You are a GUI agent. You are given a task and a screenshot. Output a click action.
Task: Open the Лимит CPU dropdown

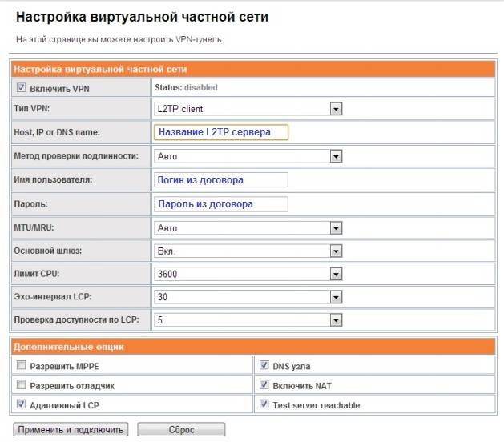point(248,274)
